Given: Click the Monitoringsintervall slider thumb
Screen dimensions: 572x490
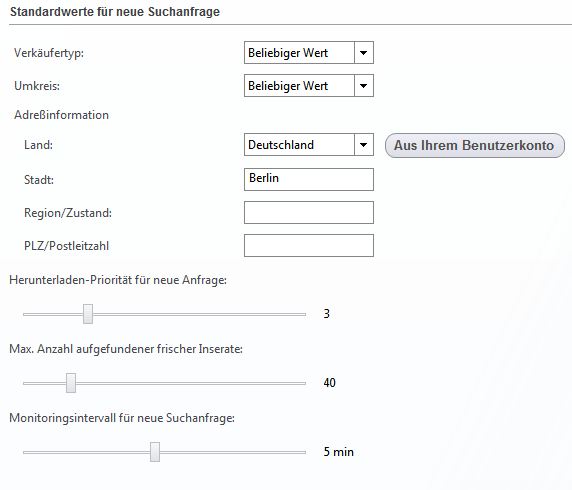Looking at the screenshot, I should (x=155, y=452).
